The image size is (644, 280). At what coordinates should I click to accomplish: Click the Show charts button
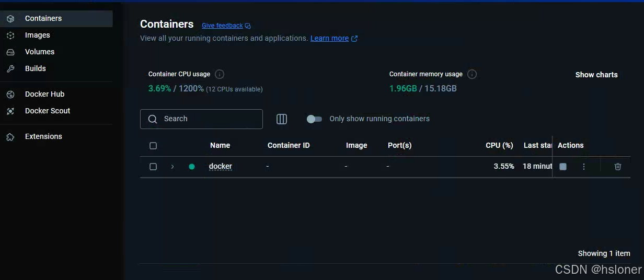point(596,75)
